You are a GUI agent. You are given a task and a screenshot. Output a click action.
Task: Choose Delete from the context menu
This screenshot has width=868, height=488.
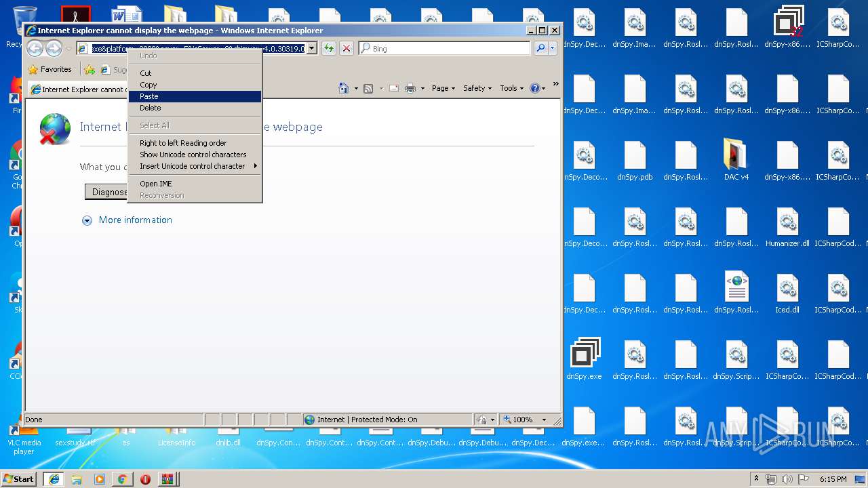(x=195, y=108)
